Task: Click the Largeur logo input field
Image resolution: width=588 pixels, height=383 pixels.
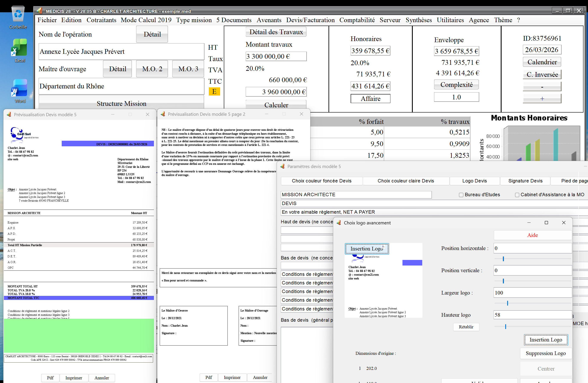Action: (532, 292)
